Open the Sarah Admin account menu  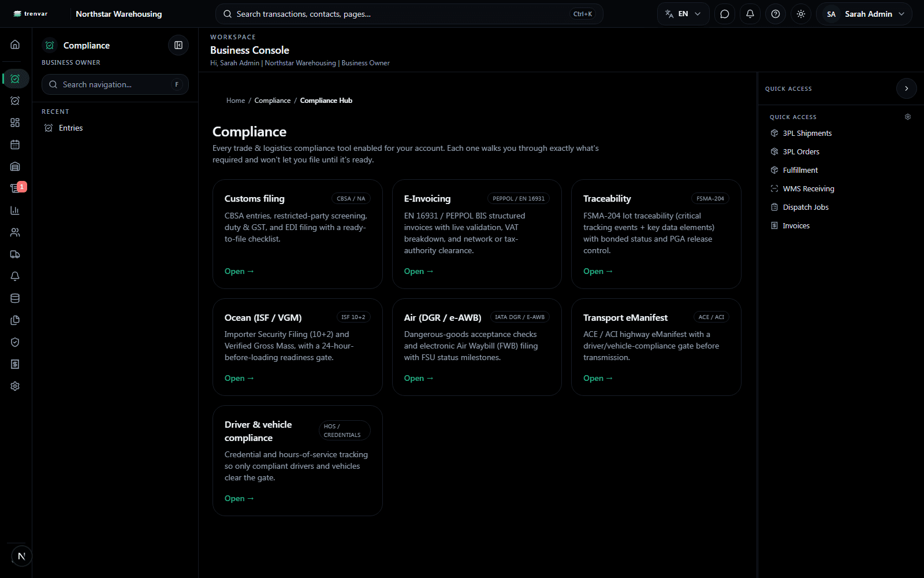(864, 14)
